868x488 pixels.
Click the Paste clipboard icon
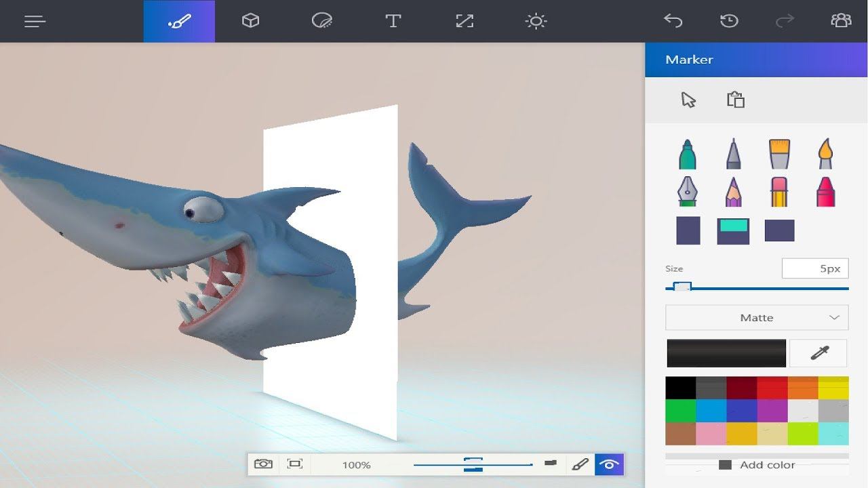(x=736, y=100)
